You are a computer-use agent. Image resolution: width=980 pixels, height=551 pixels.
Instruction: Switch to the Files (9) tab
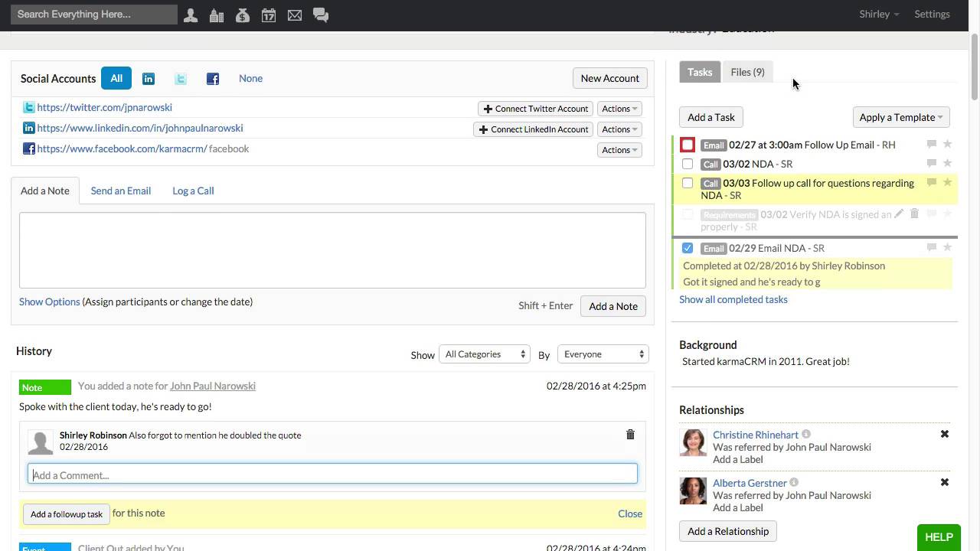tap(747, 72)
